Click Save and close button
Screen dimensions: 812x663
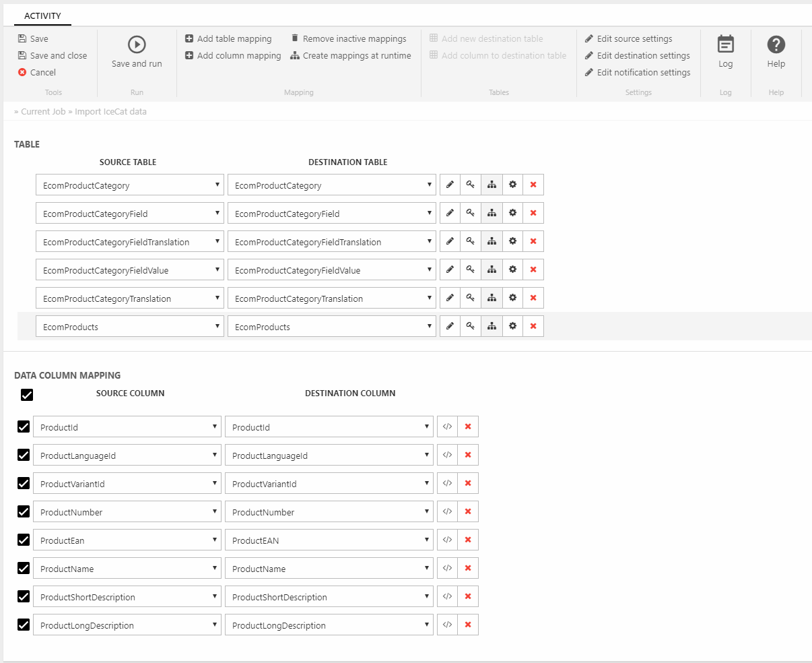(x=53, y=56)
